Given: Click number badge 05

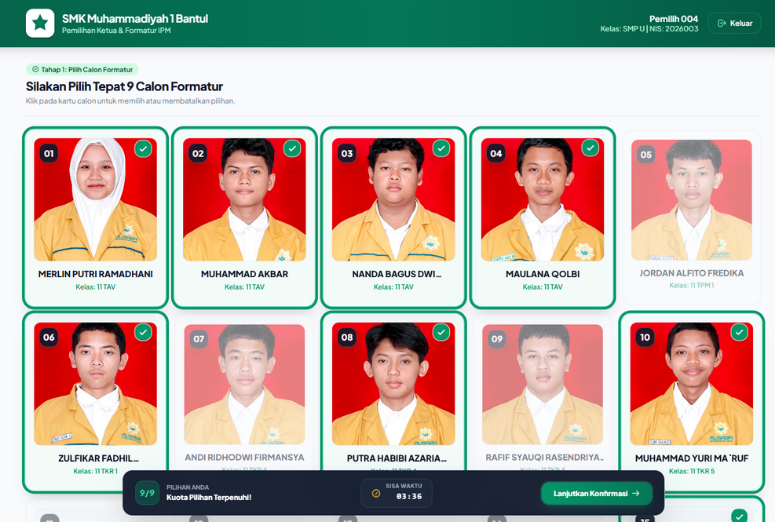Looking at the screenshot, I should 646,154.
